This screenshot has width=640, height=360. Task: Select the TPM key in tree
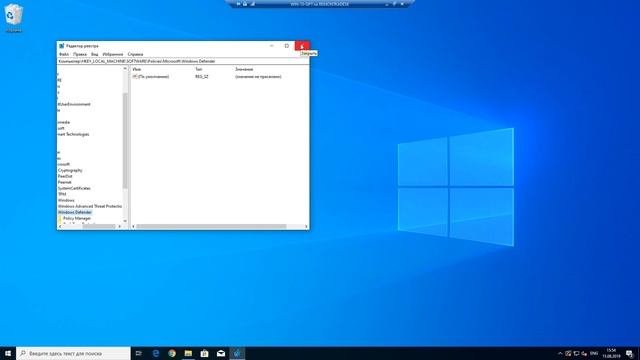[x=62, y=194]
